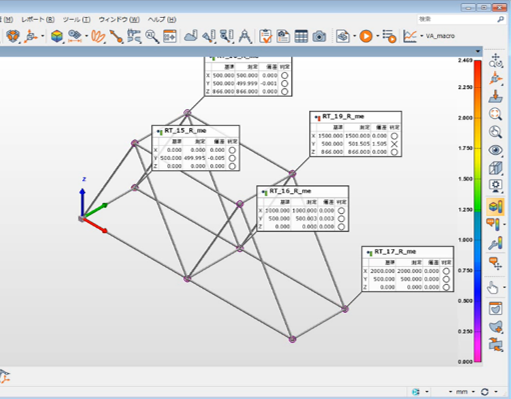Open the mm units dropdown in status bar
Screen dimensions: 511x399
pyautogui.click(x=473, y=392)
